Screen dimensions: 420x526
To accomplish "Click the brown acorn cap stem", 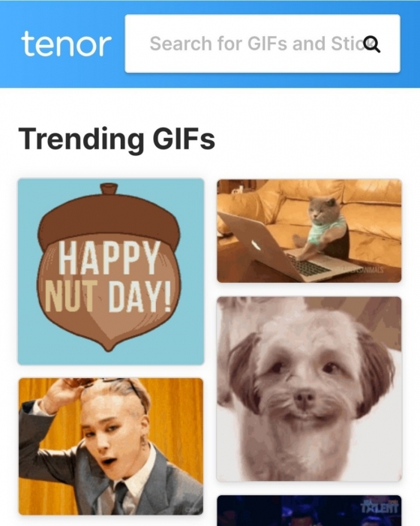I will click(x=109, y=189).
